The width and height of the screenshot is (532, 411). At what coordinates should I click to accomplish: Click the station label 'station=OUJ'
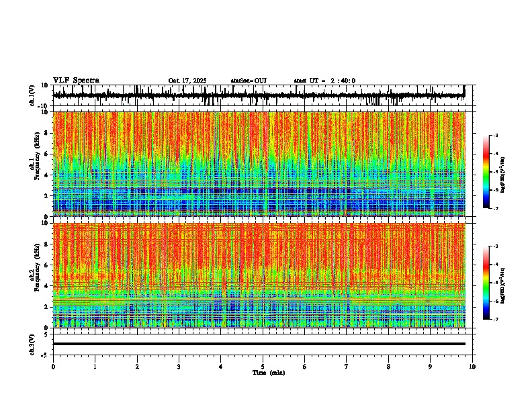pyautogui.click(x=249, y=81)
